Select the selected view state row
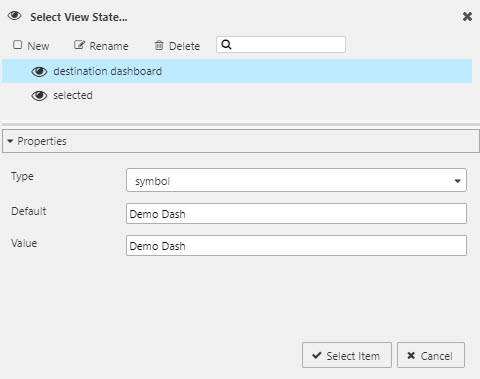This screenshot has height=379, width=480. tap(237, 96)
